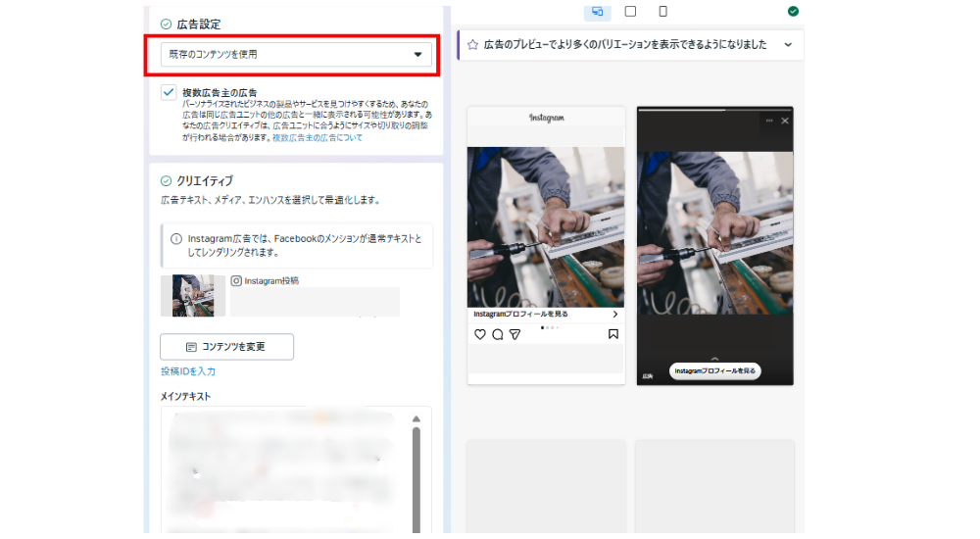This screenshot has height=539, width=980.
Task: Click the close X in story preview
Action: (x=785, y=121)
